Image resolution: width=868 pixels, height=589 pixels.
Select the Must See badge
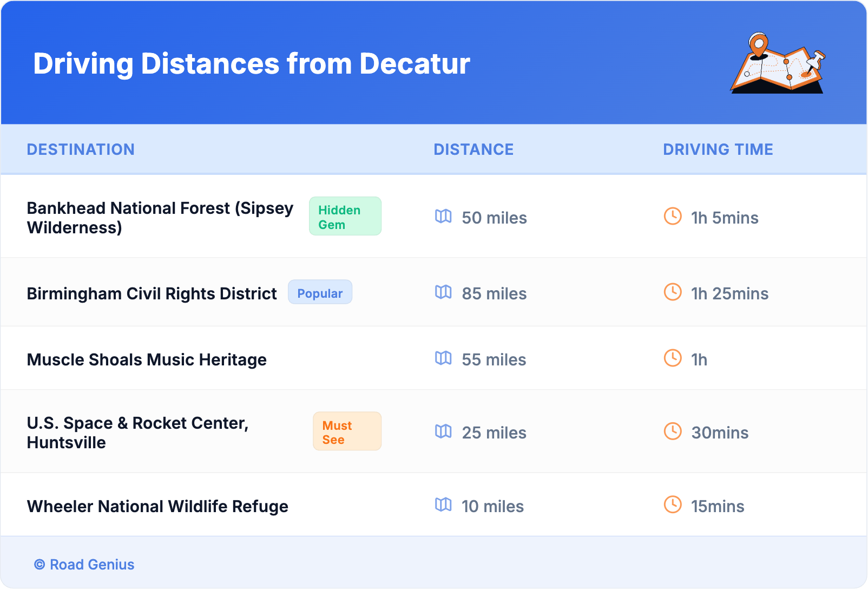(x=347, y=432)
